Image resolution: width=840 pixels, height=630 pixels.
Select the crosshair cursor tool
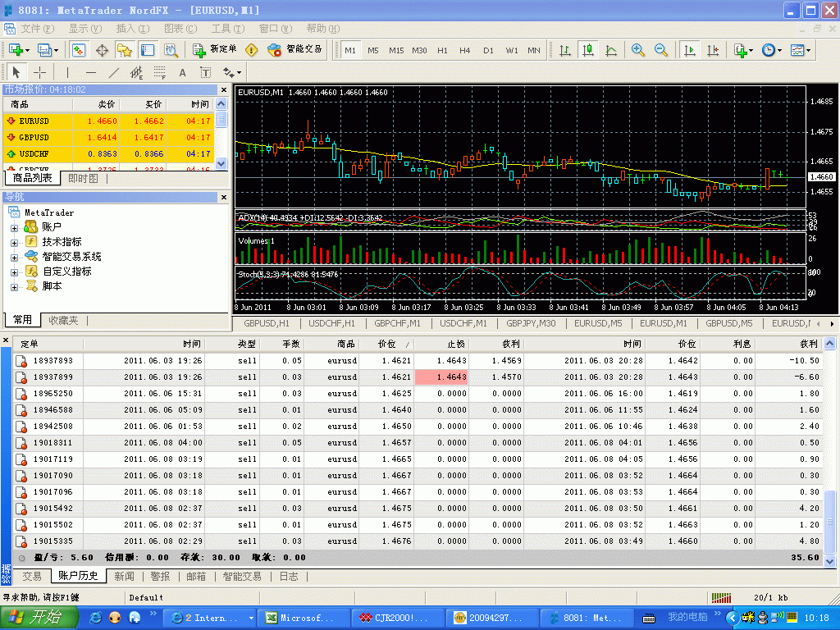pos(39,72)
